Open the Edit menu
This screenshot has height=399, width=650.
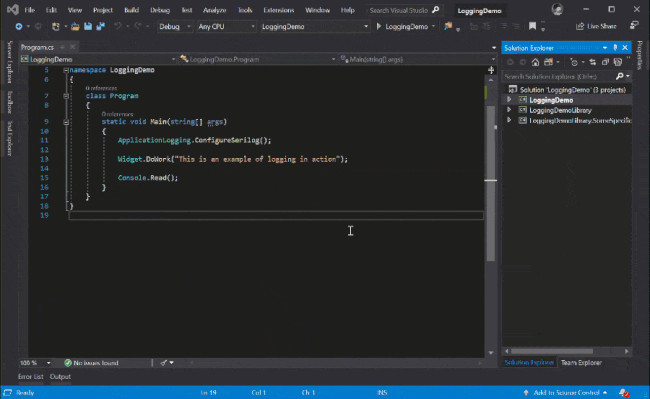pos(51,10)
